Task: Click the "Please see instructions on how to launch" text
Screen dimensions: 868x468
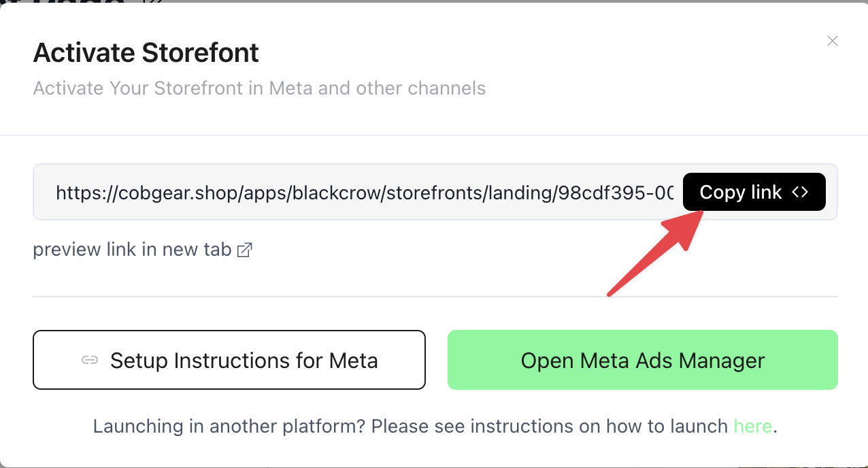Action: pyautogui.click(x=550, y=427)
